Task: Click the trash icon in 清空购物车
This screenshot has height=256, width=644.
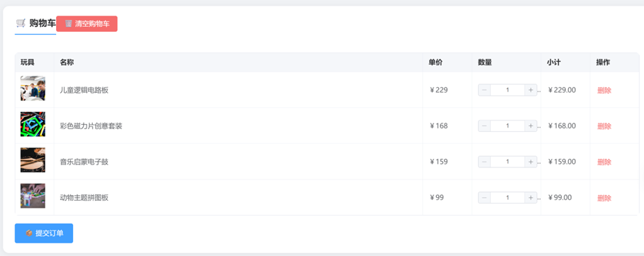Action: (x=68, y=24)
